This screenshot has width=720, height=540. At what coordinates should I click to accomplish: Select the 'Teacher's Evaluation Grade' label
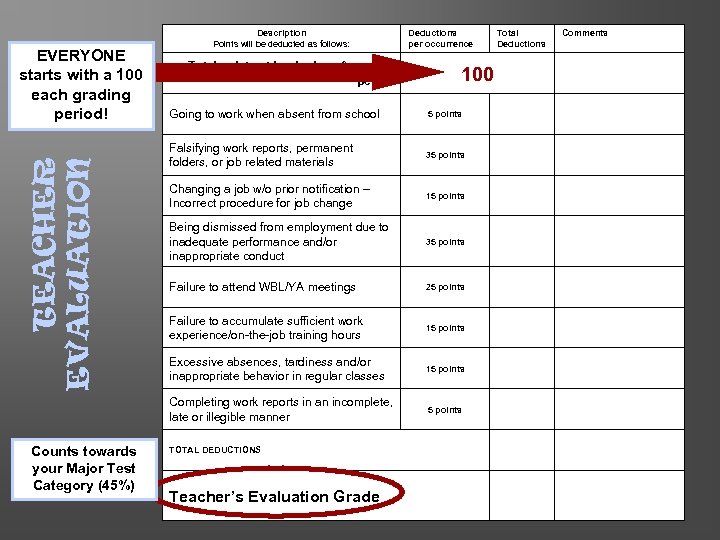coord(274,496)
